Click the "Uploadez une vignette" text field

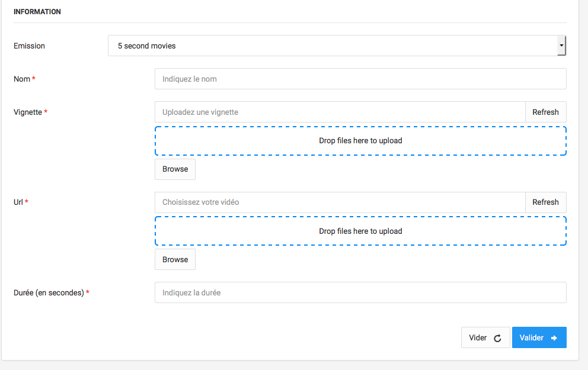340,112
